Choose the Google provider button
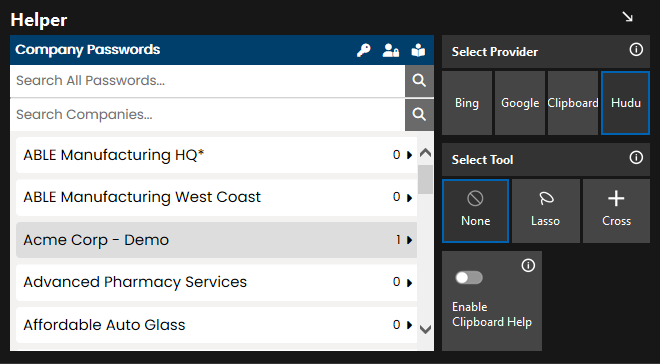The height and width of the screenshot is (364, 660). (x=520, y=103)
